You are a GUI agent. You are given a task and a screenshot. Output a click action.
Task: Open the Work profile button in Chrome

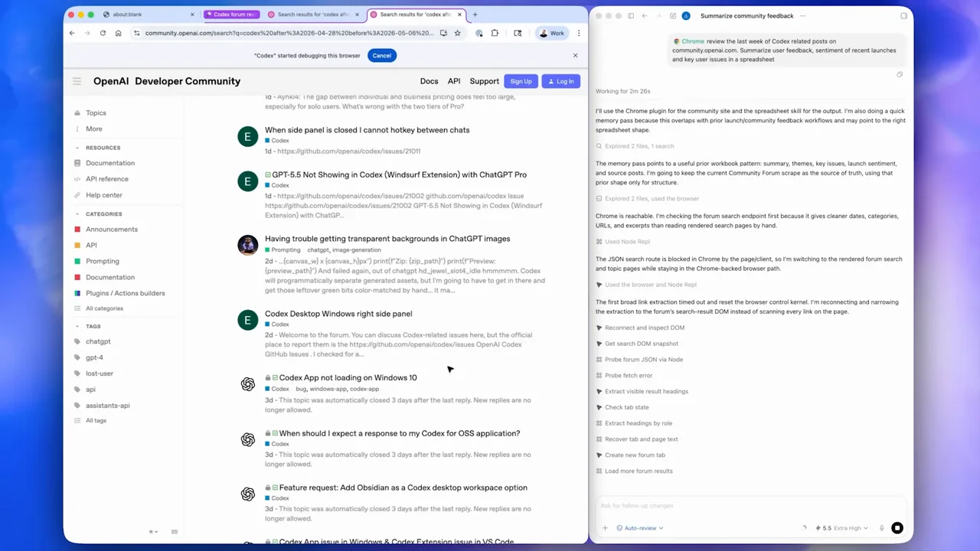coord(551,33)
